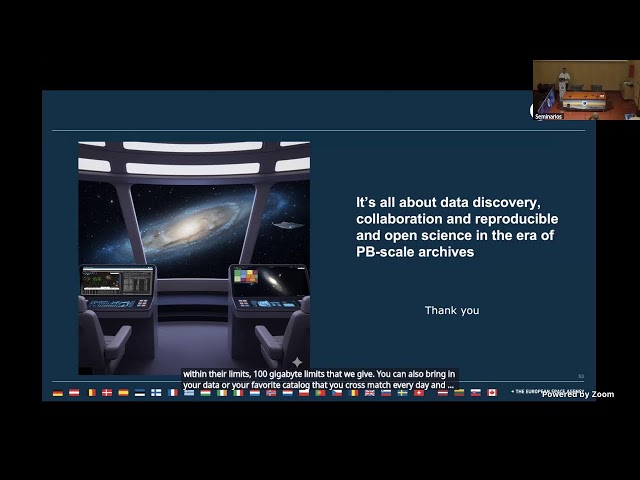
Task: Click the Romanian flag icon
Action: click(354, 393)
